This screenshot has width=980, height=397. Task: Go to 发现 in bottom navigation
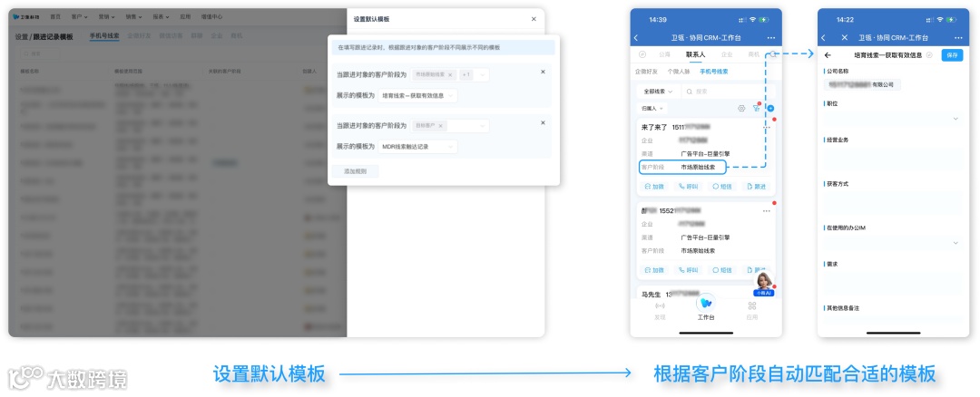pos(660,310)
